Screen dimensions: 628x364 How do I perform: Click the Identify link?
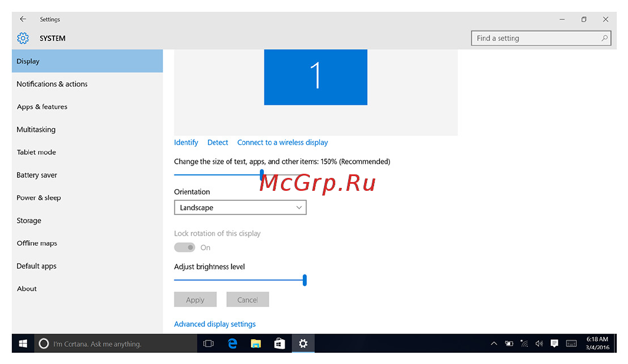186,143
